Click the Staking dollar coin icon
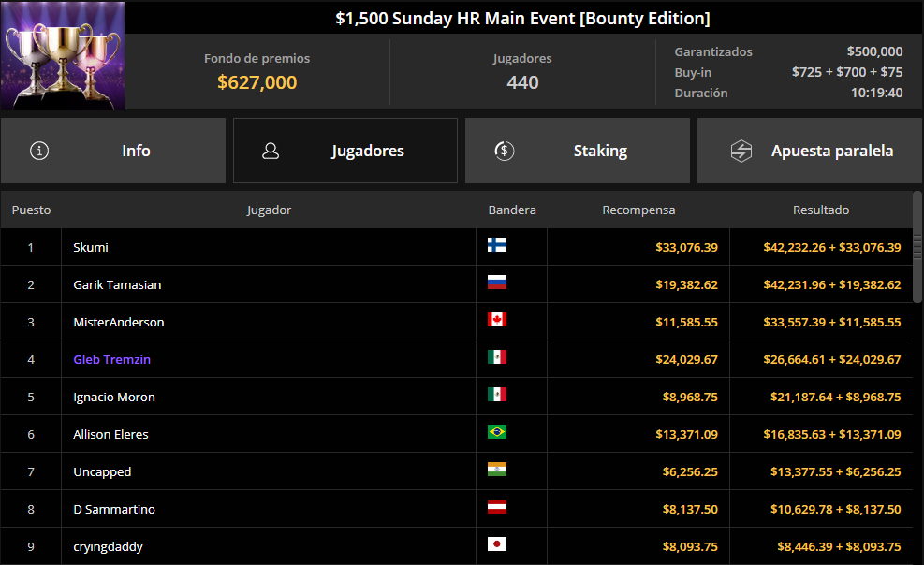Viewport: 924px width, 565px height. pos(505,151)
